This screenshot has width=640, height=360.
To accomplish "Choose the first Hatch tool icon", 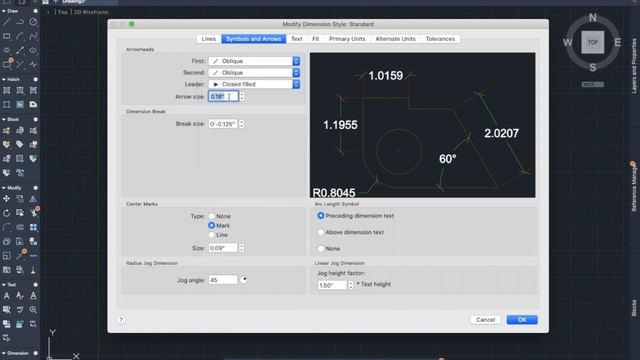I will (x=7, y=91).
